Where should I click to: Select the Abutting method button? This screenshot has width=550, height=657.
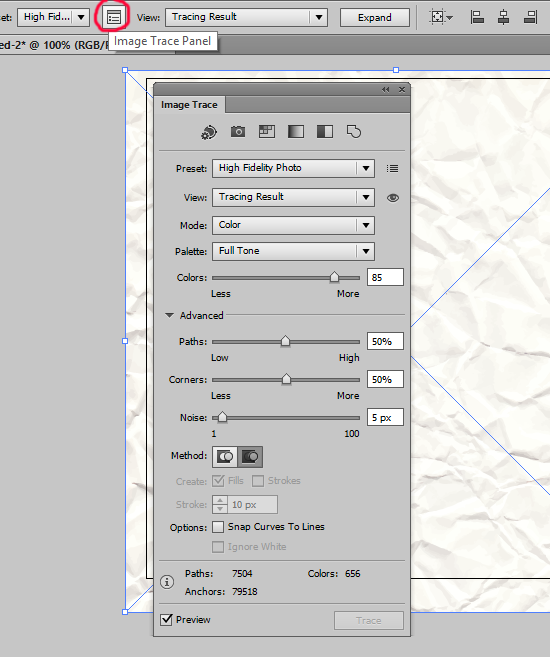pos(225,456)
